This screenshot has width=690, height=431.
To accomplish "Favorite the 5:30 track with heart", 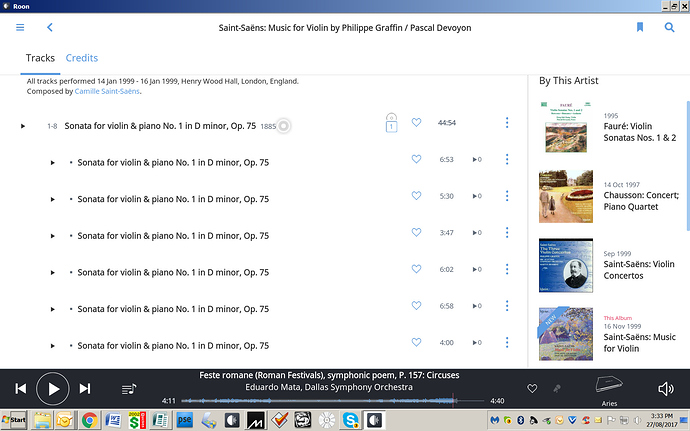I will (416, 195).
